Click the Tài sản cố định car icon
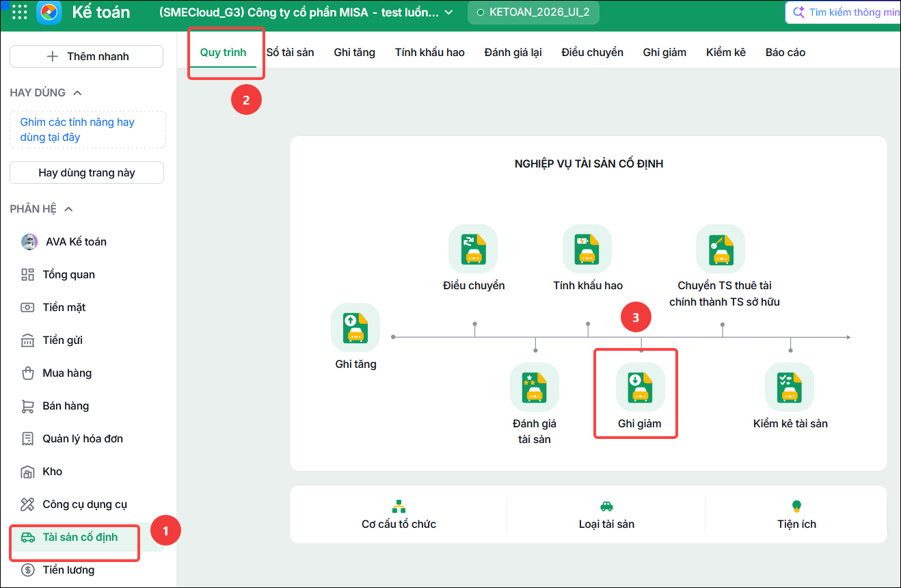Screen dimensions: 901x588 [28, 537]
